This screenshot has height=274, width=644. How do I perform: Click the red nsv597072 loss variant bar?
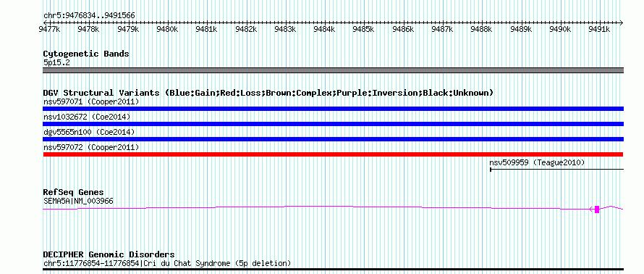click(x=333, y=154)
